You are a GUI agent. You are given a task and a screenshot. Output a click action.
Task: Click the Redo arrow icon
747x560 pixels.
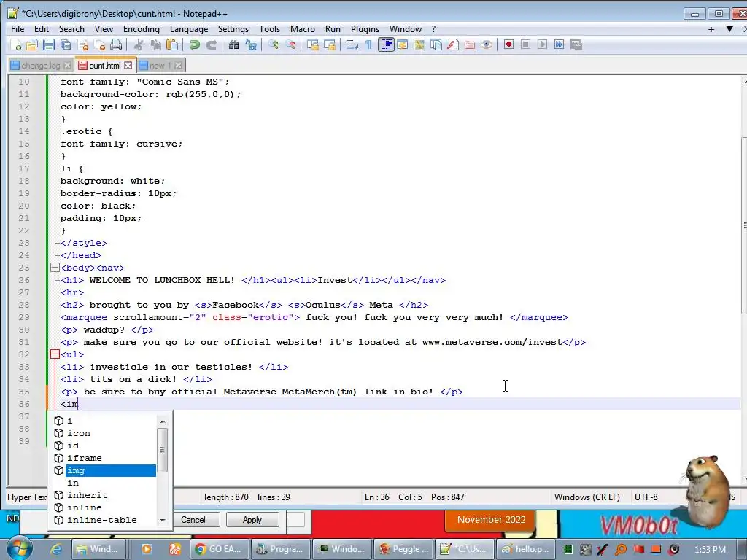212,44
